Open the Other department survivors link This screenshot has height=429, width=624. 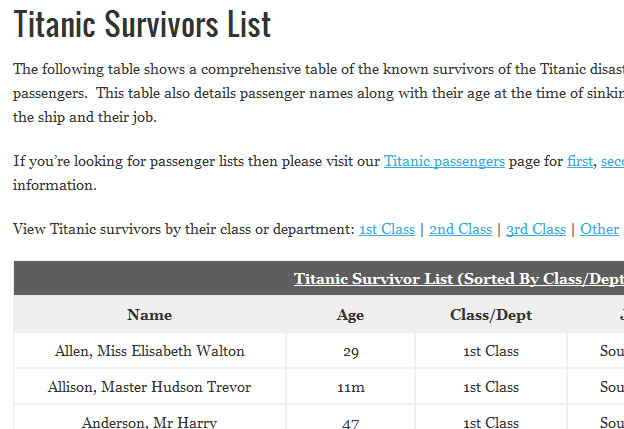point(600,229)
